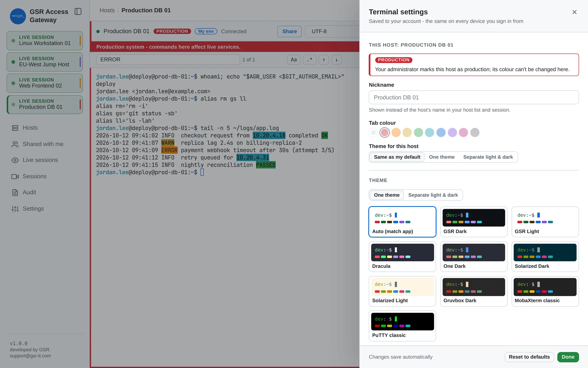
Task: Open the Audit page
Action: [45, 192]
